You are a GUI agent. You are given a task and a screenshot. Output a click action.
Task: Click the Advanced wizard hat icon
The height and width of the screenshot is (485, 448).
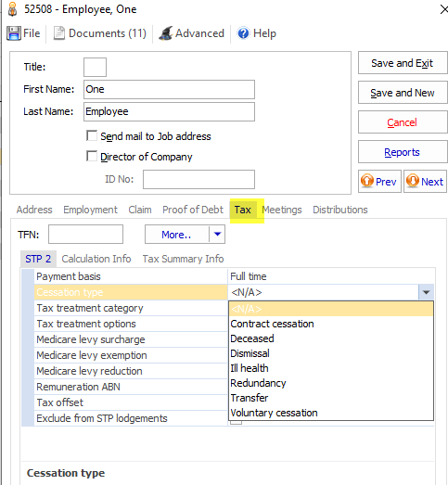coord(165,33)
